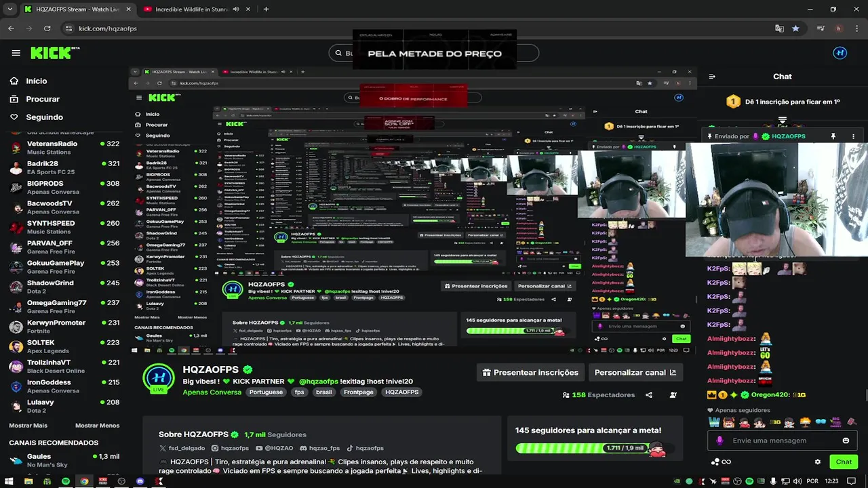Open fsd_delgado X profile link
This screenshot has height=488, width=868.
click(x=182, y=448)
